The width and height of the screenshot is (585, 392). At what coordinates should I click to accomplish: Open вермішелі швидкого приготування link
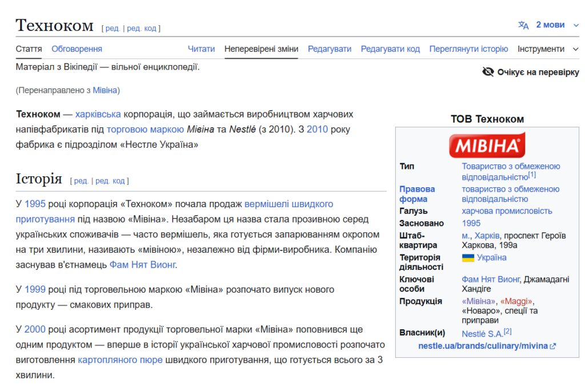(x=289, y=204)
